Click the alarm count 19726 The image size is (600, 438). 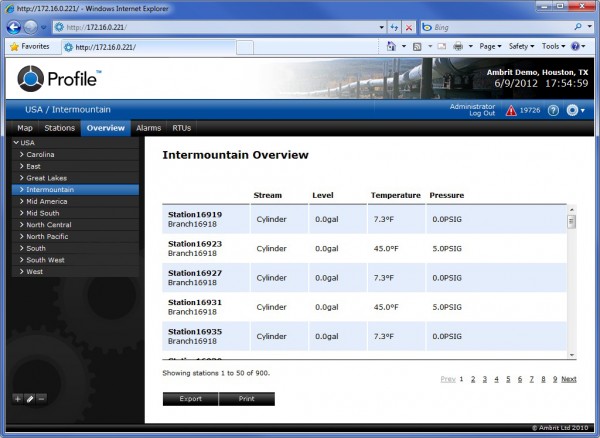[x=530, y=111]
